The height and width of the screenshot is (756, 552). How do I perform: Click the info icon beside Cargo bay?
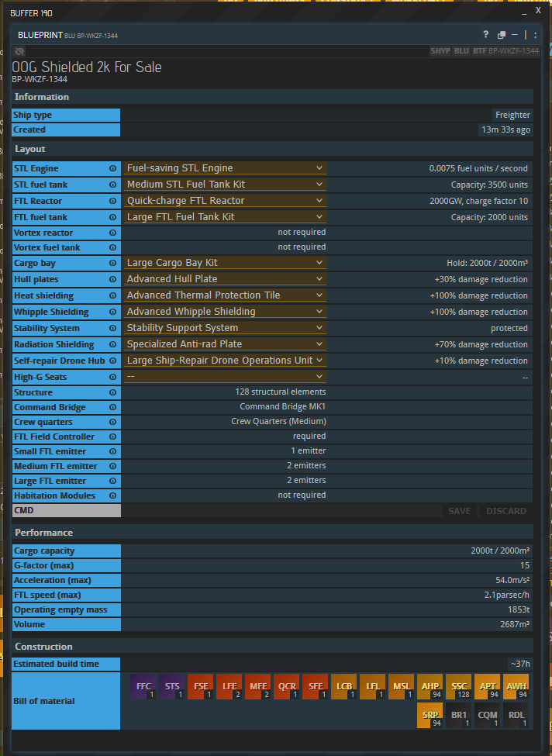point(112,263)
